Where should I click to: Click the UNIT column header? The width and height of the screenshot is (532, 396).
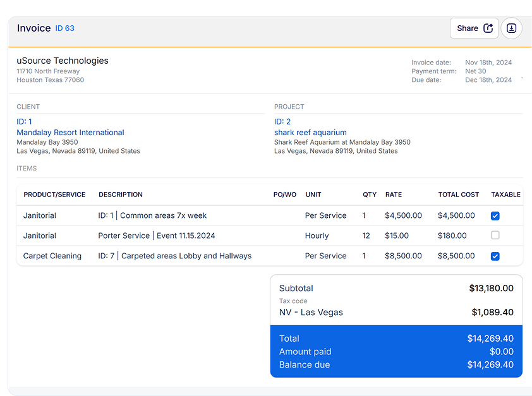[313, 195]
